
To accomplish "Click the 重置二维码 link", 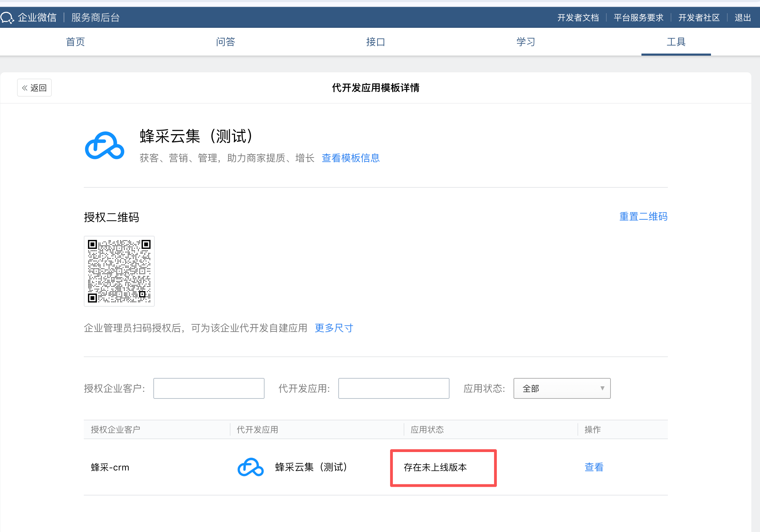I will click(643, 216).
